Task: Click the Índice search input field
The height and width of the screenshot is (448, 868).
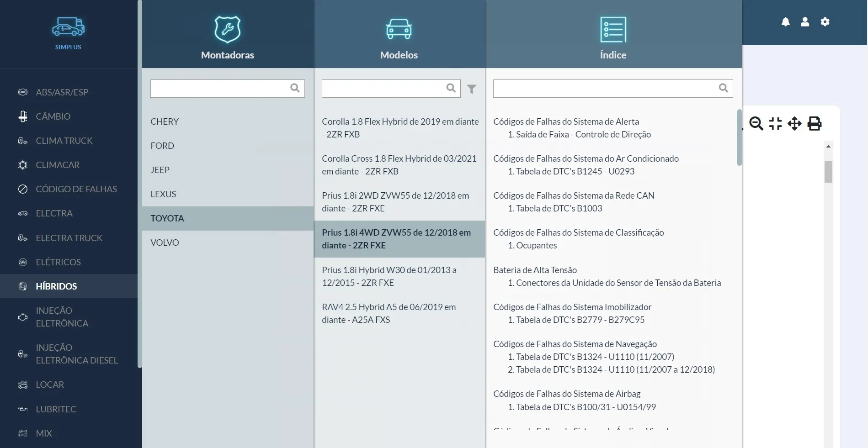Action: (604, 89)
